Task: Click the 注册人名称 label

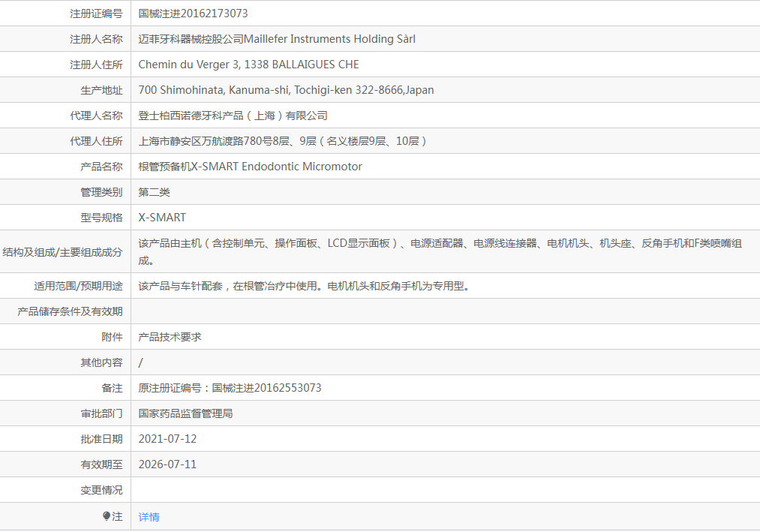Action: [96, 39]
